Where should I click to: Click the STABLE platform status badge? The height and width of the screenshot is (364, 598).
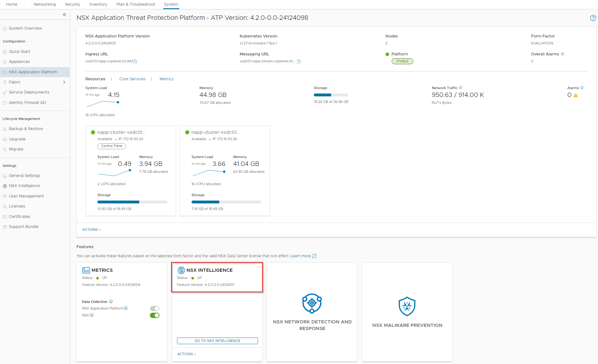pos(402,61)
